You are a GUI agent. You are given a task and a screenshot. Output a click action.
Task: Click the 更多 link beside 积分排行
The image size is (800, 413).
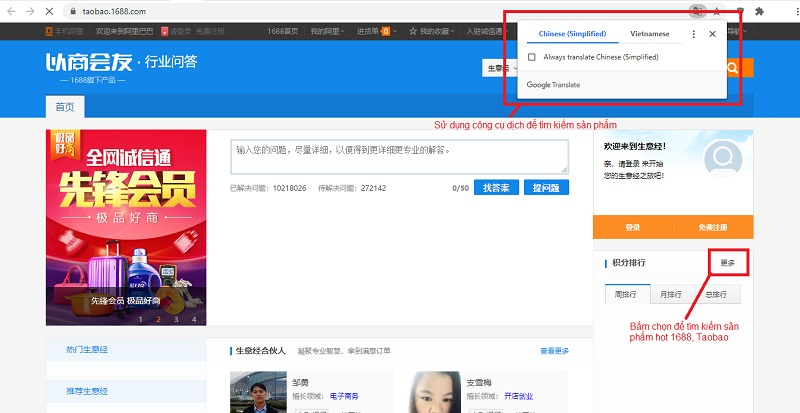[727, 263]
